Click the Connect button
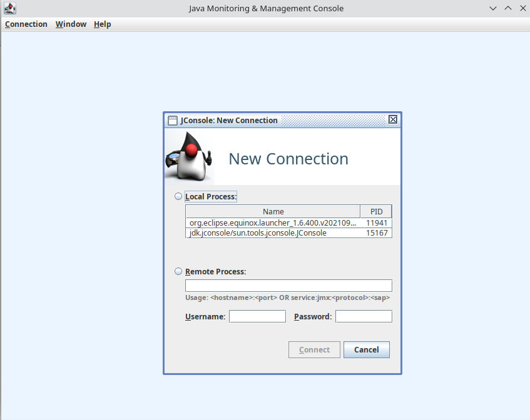Viewport: 530px width, 420px height. click(314, 350)
